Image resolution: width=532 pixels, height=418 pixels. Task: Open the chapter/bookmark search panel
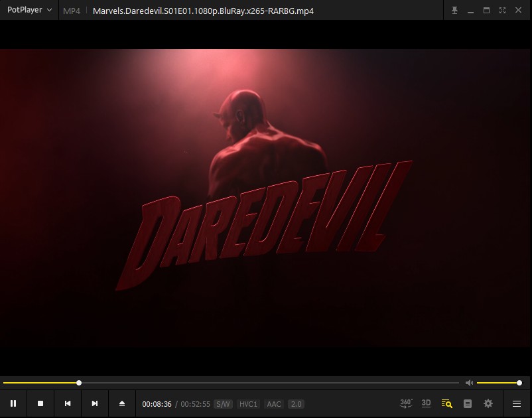447,403
